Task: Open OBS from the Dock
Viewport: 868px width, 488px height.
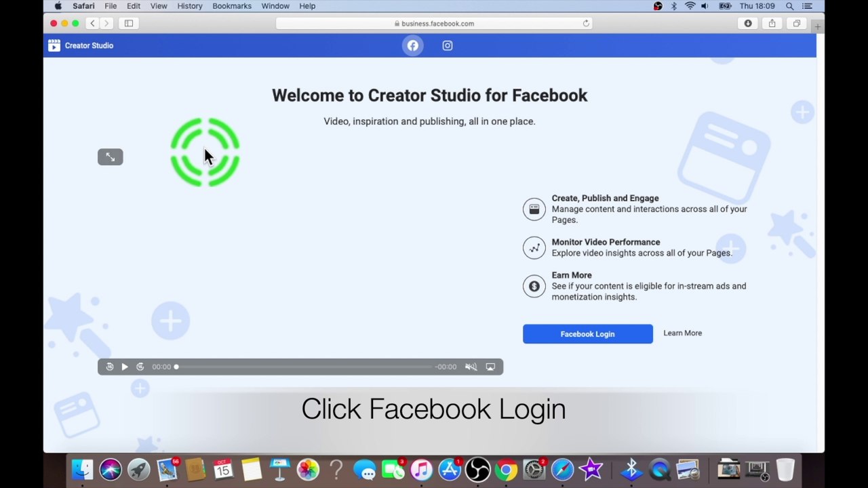Action: point(477,470)
